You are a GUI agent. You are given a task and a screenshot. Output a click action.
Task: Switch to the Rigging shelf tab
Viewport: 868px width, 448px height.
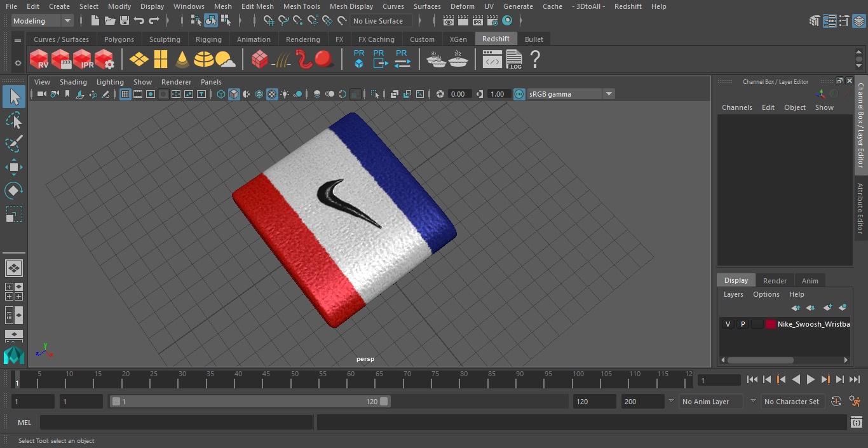[x=208, y=39]
